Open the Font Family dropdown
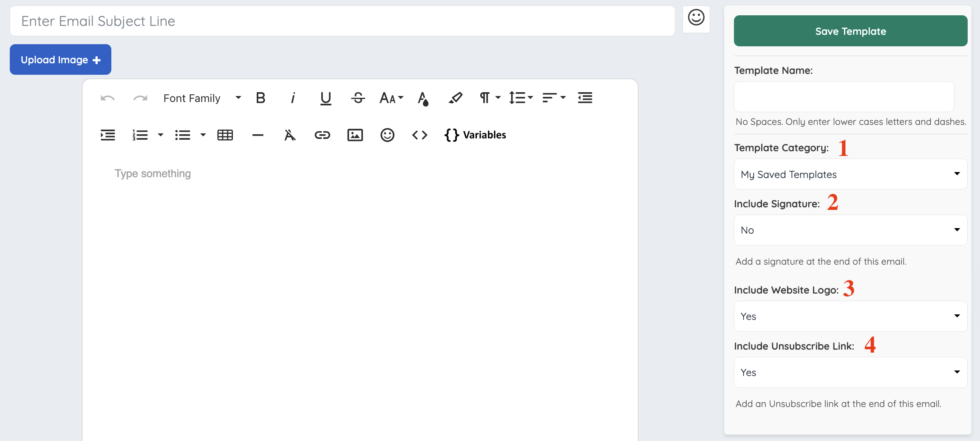Image resolution: width=980 pixels, height=441 pixels. click(x=202, y=98)
